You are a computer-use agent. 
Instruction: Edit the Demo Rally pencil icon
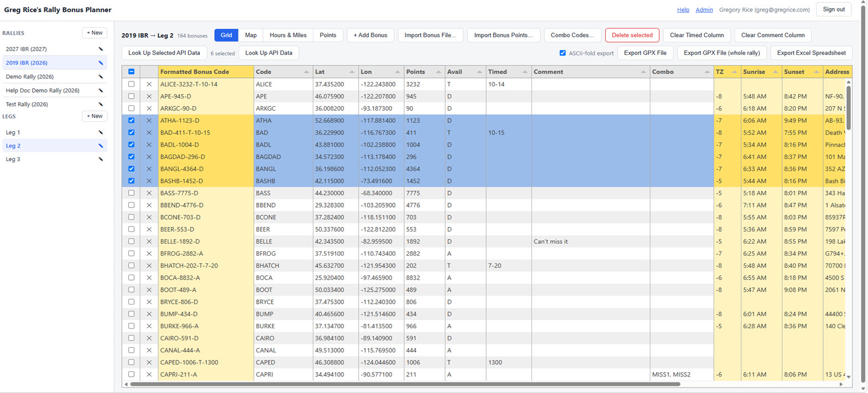pos(101,76)
